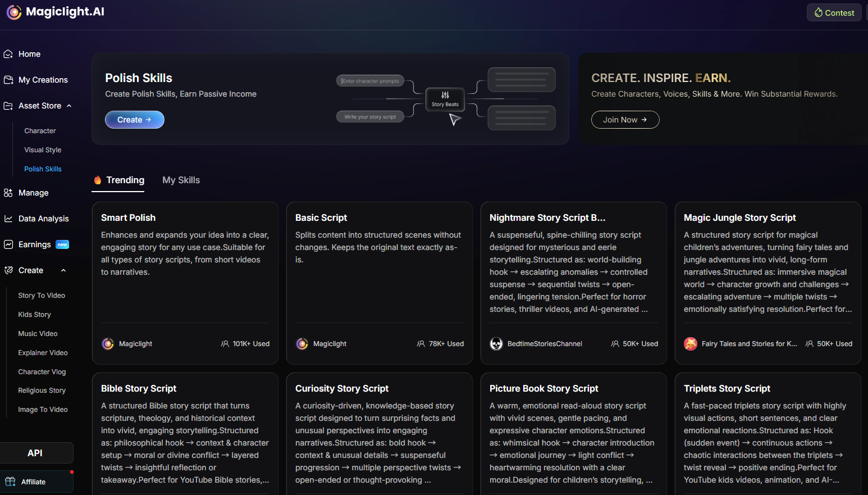This screenshot has height=495, width=868.
Task: Switch to the My Skills tab
Action: tap(181, 180)
